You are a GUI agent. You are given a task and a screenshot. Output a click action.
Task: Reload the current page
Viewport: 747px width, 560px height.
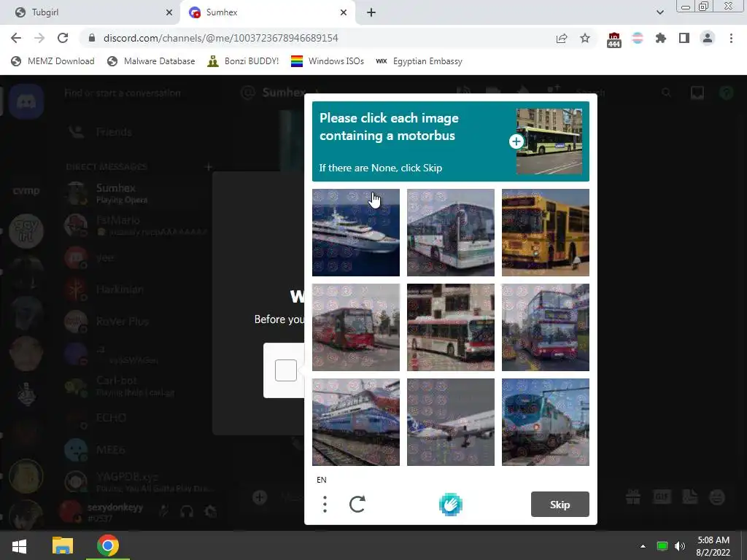[63, 38]
